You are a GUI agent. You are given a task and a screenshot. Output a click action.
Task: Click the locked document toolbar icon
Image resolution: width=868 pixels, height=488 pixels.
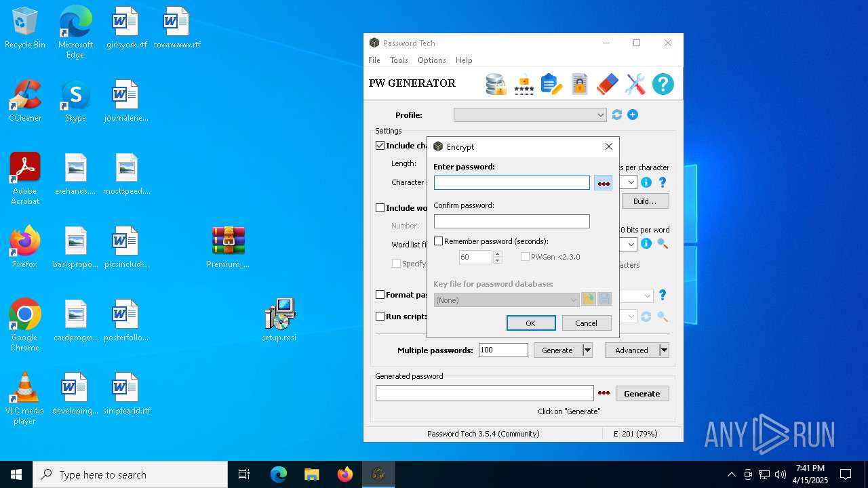point(579,84)
